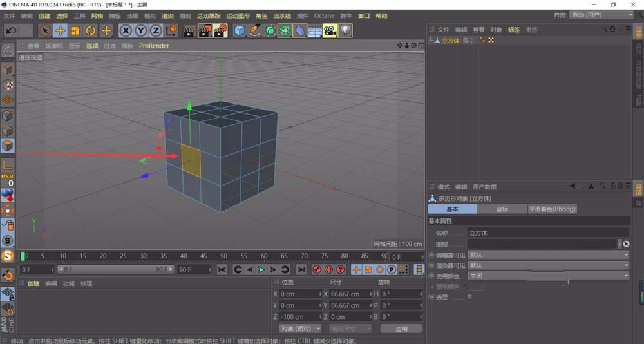Viewport: 644px width, 344px height.
Task: Open the 渲染器可见 dropdown
Action: point(548,265)
